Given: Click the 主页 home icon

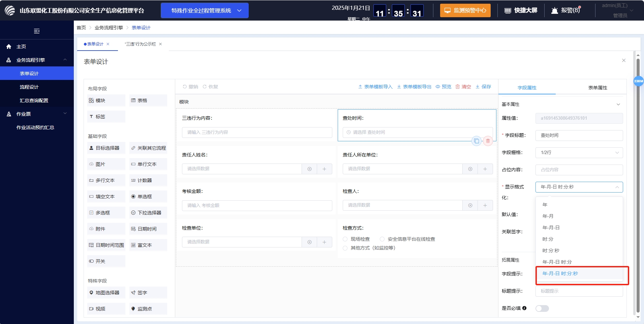Looking at the screenshot, I should (x=9, y=47).
